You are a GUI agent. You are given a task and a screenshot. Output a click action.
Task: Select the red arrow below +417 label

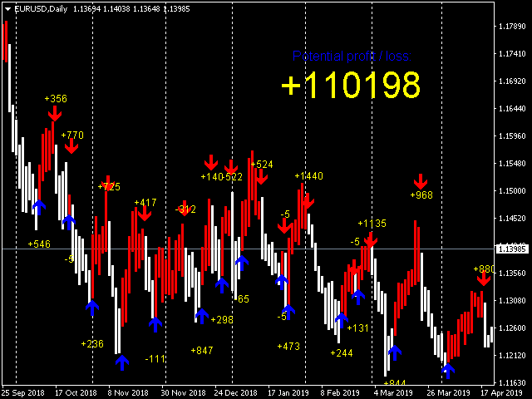point(145,213)
